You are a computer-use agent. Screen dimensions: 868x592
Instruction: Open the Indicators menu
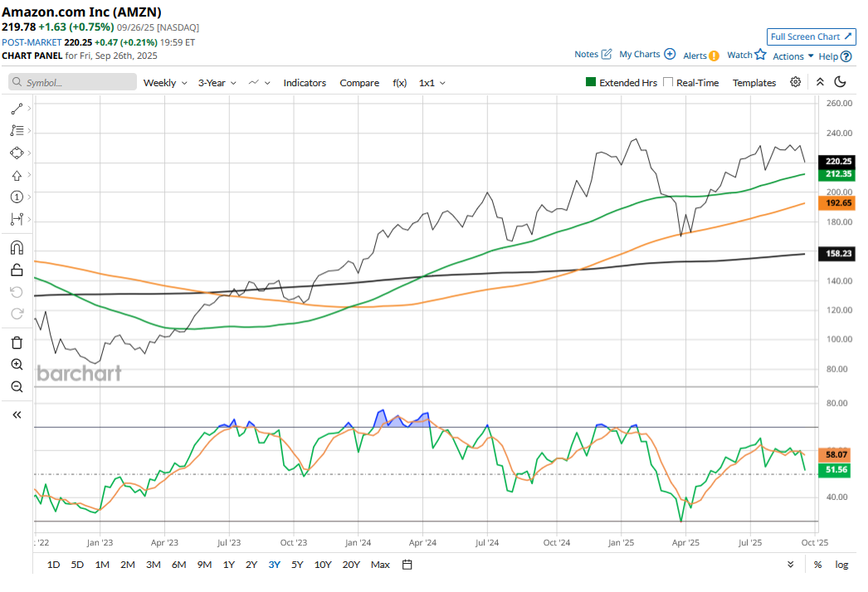305,83
